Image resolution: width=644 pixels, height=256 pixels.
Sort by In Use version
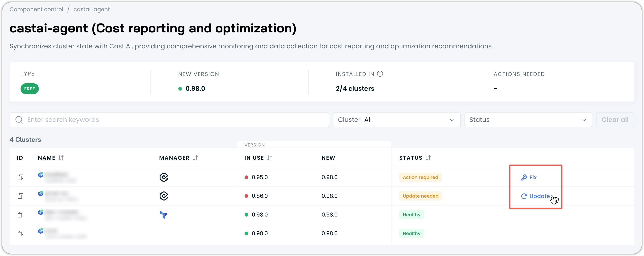(x=269, y=158)
